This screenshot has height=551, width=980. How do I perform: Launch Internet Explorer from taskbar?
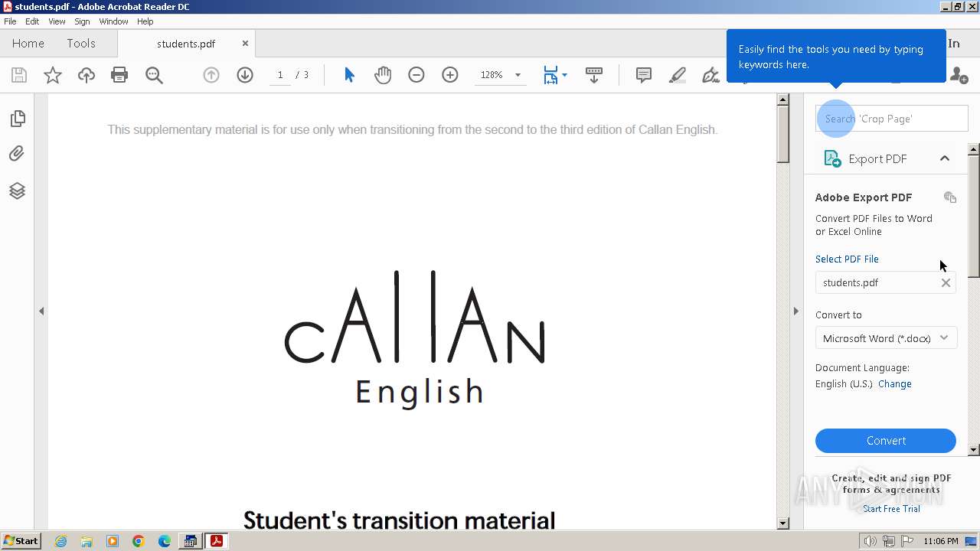coord(60,541)
